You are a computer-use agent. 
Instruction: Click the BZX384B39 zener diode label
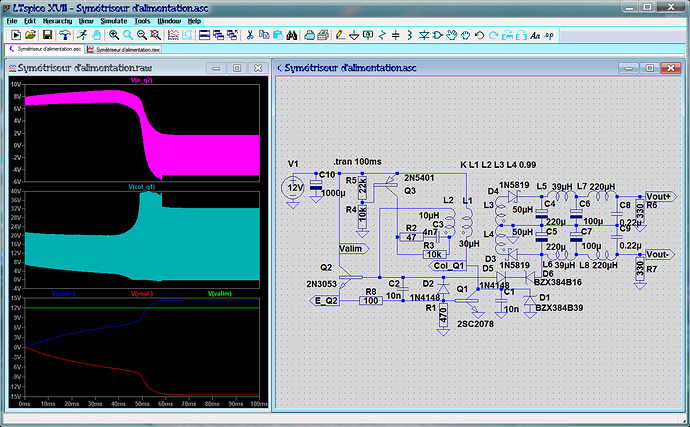[x=559, y=308]
